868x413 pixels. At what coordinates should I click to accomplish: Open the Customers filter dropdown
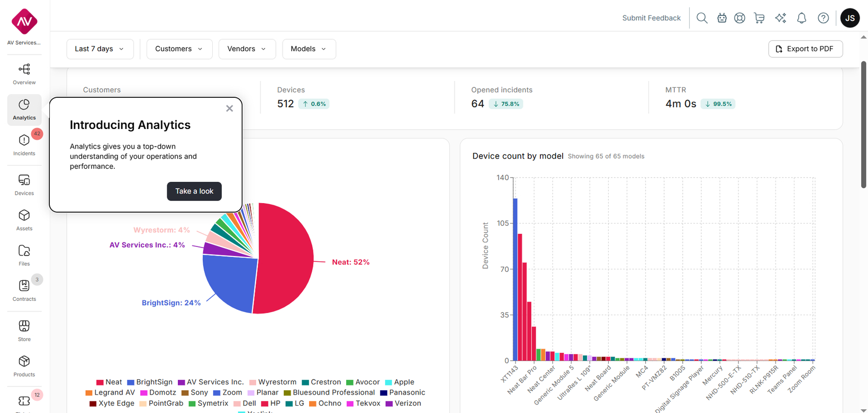[179, 49]
